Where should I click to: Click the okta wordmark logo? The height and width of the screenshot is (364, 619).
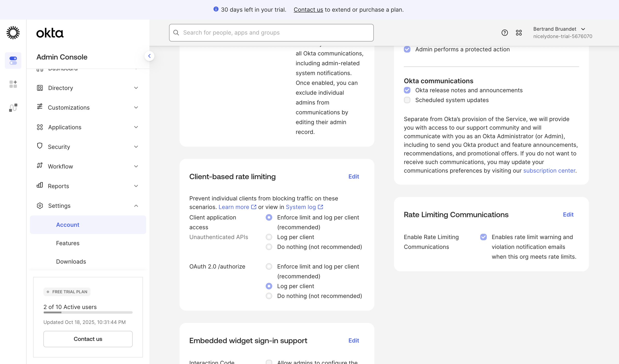50,33
